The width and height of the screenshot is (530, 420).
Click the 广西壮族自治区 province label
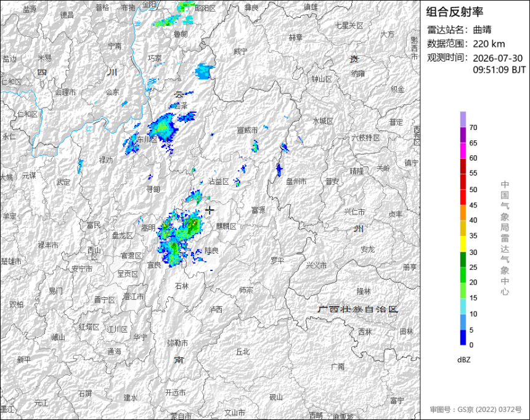(x=358, y=309)
